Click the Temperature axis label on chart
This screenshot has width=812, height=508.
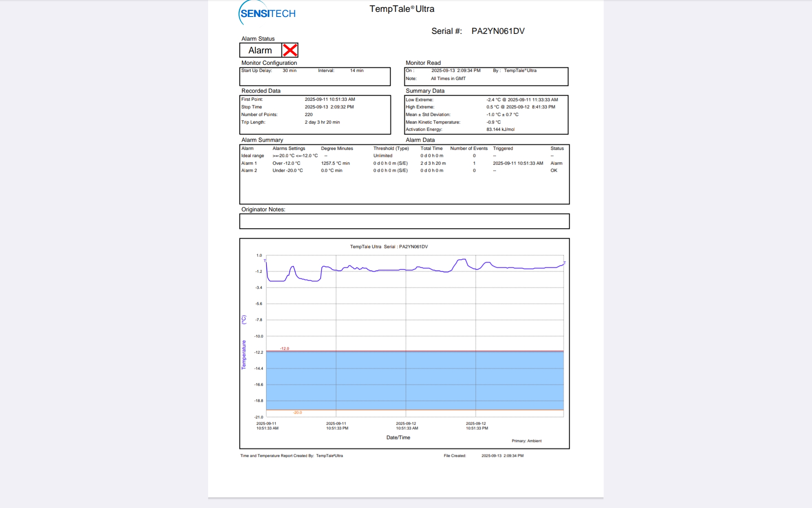tap(244, 355)
